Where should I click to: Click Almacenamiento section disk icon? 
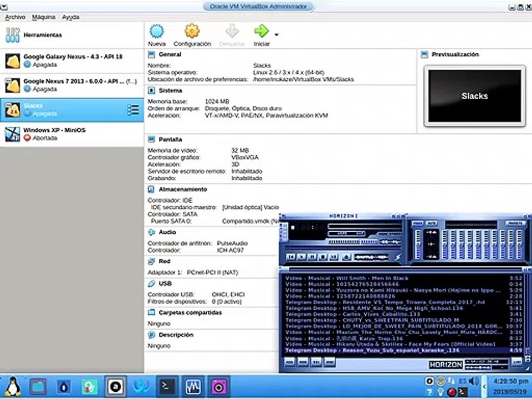(151, 190)
